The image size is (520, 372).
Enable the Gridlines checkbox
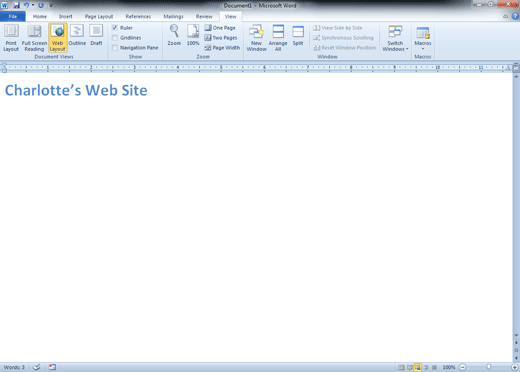coord(115,38)
